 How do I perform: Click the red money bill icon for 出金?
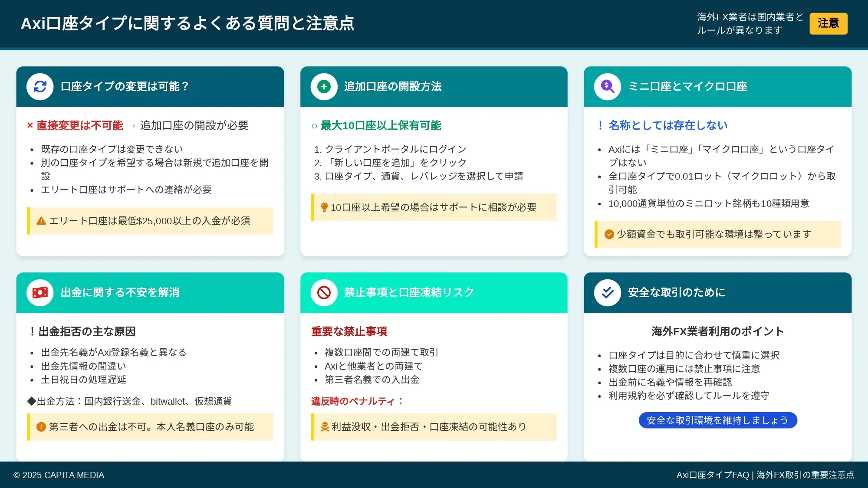(40, 293)
